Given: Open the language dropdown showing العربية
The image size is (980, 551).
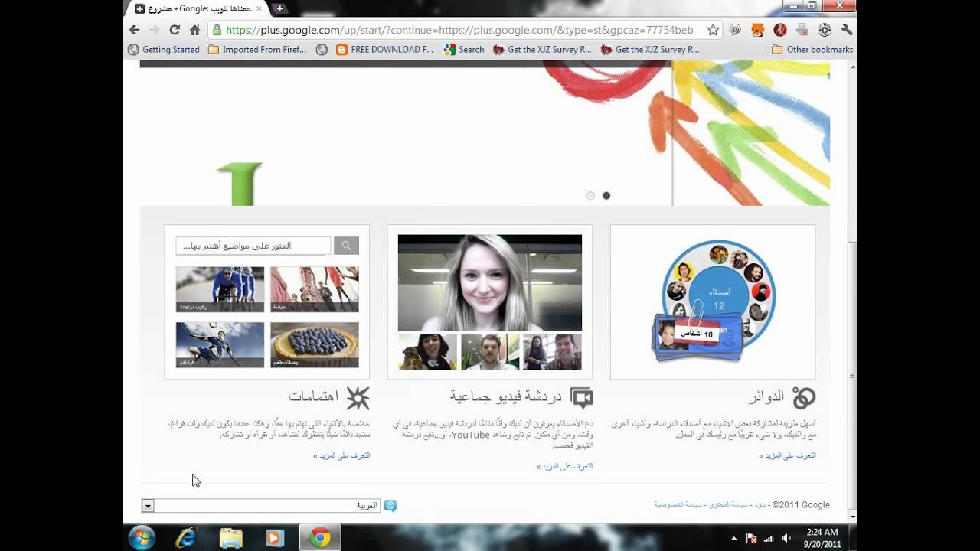Looking at the screenshot, I should [261, 506].
